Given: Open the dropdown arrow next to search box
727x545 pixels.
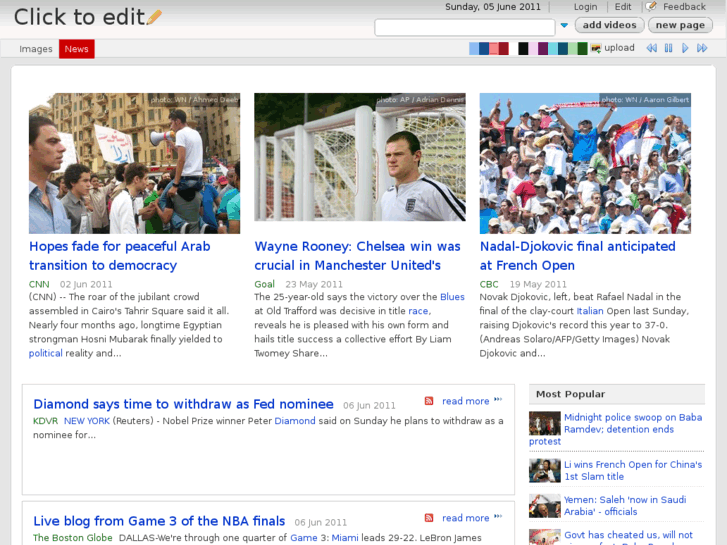Looking at the screenshot, I should [564, 26].
